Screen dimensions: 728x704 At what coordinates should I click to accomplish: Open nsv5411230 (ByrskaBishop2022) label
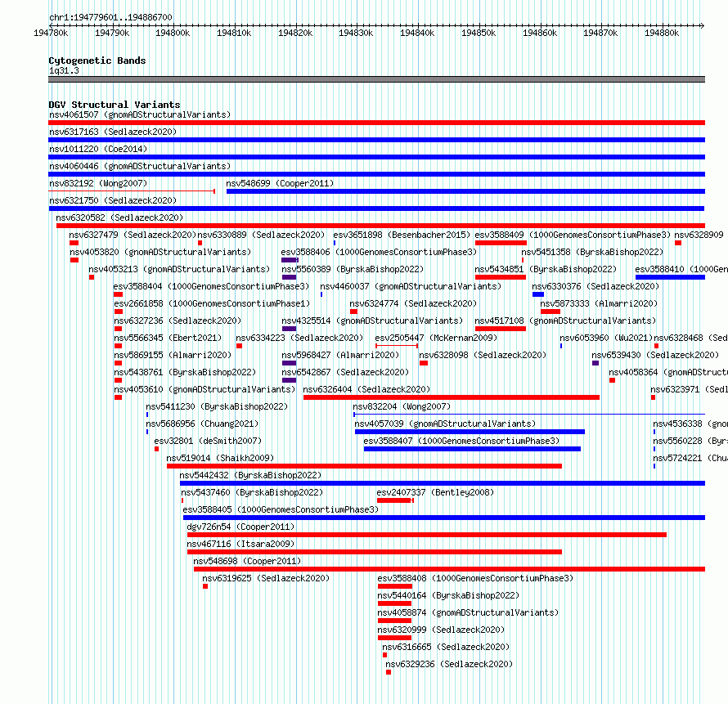tap(217, 406)
